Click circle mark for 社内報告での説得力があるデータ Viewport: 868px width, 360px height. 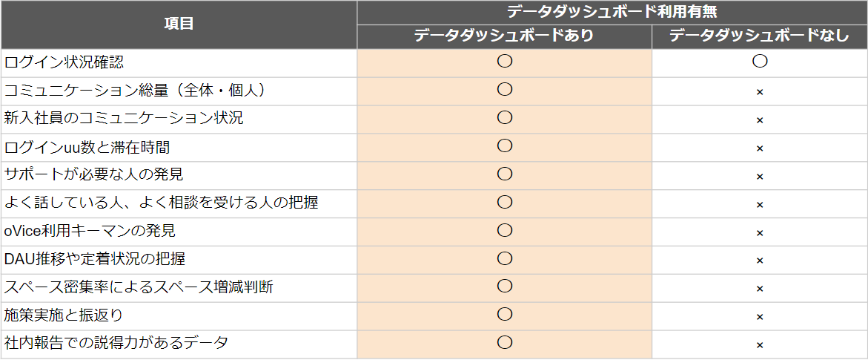click(504, 342)
